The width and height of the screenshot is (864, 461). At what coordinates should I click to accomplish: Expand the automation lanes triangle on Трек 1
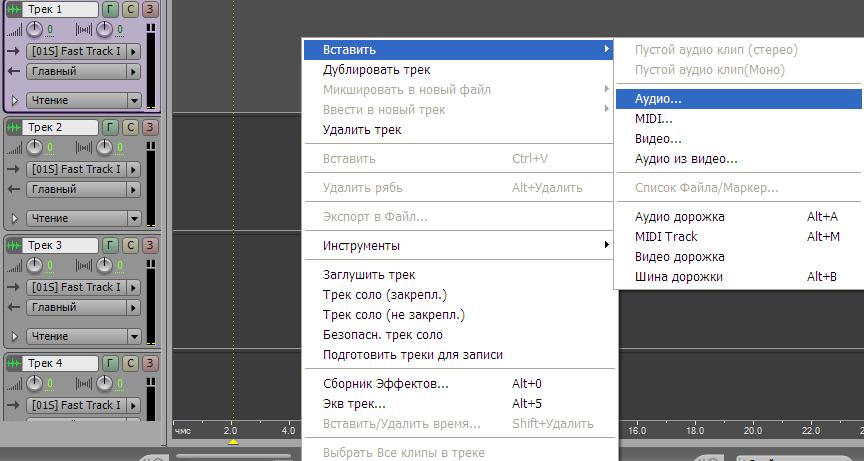[x=14, y=101]
